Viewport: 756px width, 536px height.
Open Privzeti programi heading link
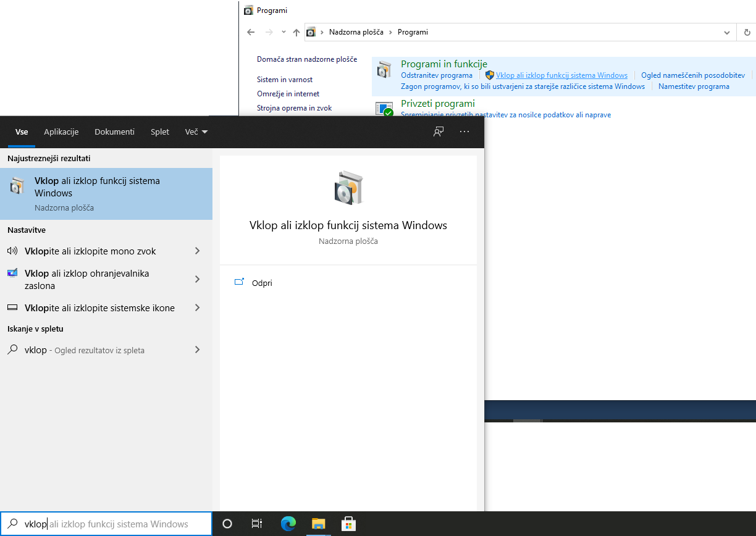[438, 103]
